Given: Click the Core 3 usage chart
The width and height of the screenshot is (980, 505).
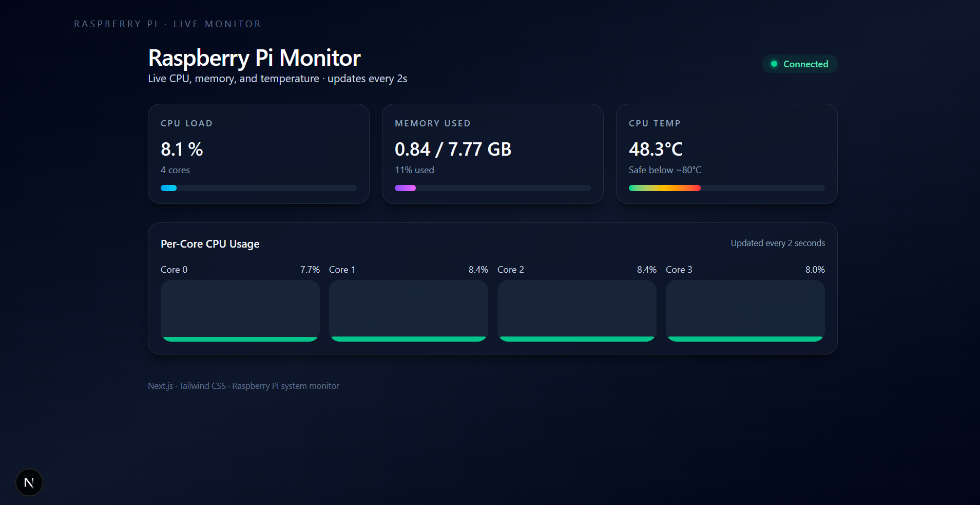Looking at the screenshot, I should click(x=744, y=311).
